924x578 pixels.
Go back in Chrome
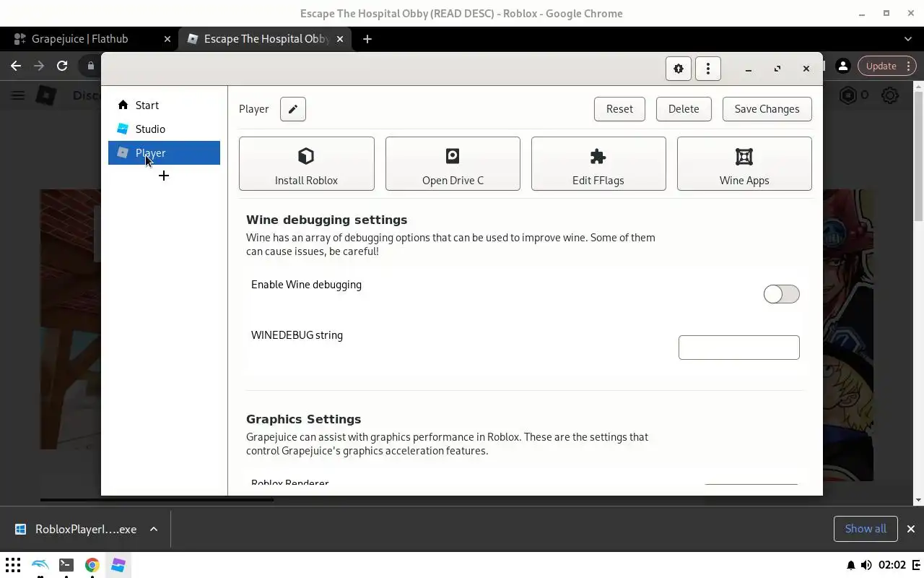pos(16,66)
